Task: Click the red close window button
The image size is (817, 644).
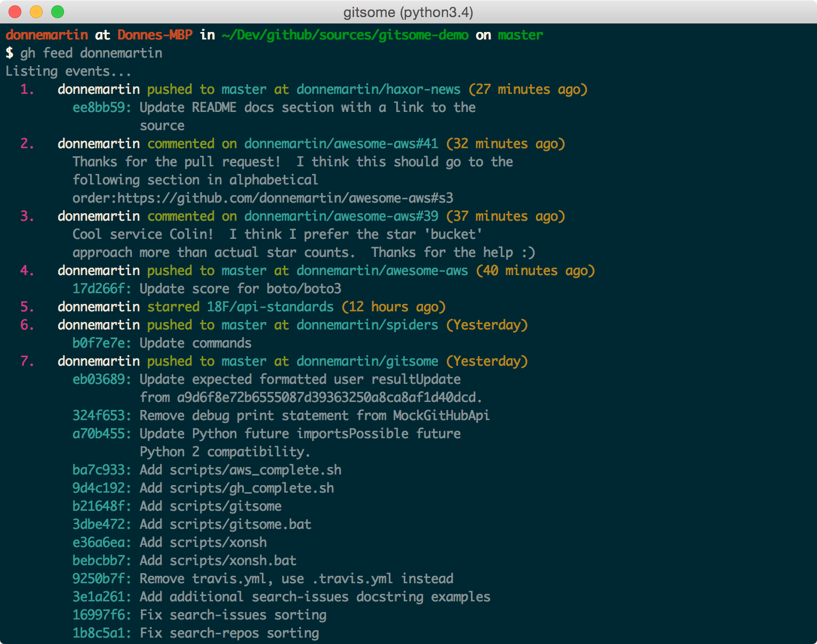Action: click(15, 12)
